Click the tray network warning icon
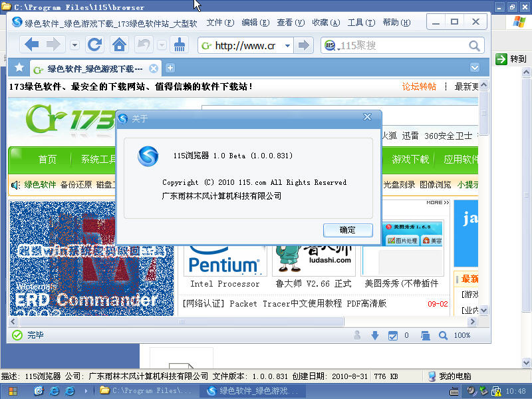532x399 pixels. tap(496, 391)
